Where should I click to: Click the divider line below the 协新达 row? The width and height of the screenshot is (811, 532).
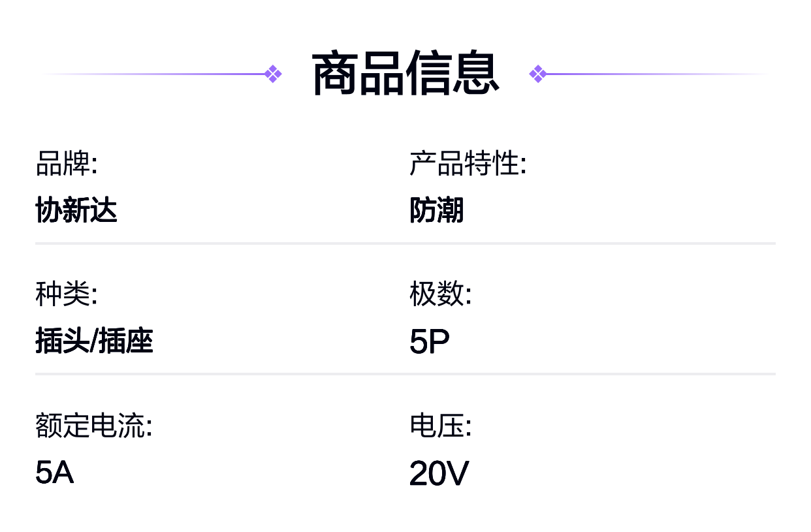tap(405, 243)
